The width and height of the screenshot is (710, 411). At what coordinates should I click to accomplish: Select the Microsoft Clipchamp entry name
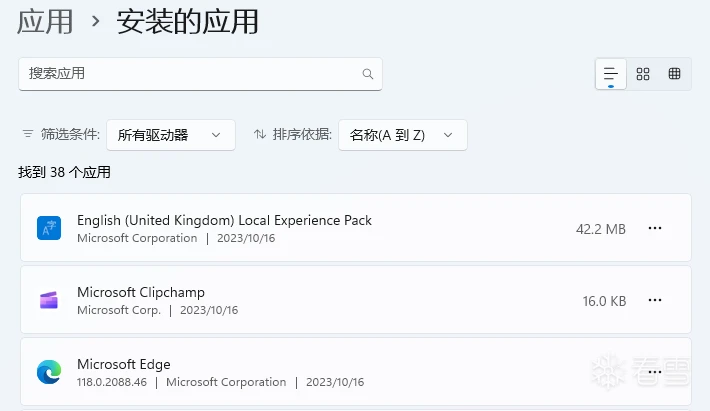(141, 292)
